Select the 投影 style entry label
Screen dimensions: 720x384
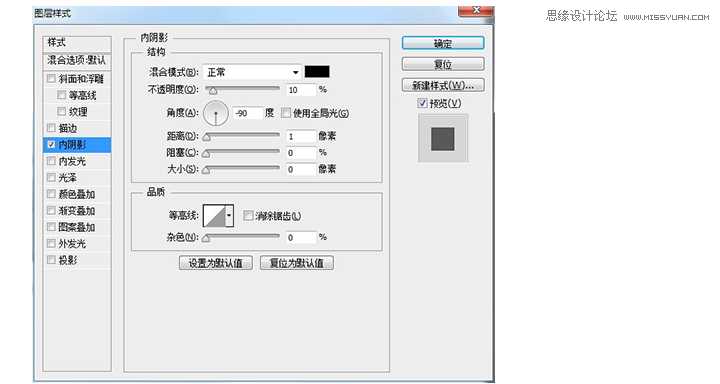click(68, 260)
